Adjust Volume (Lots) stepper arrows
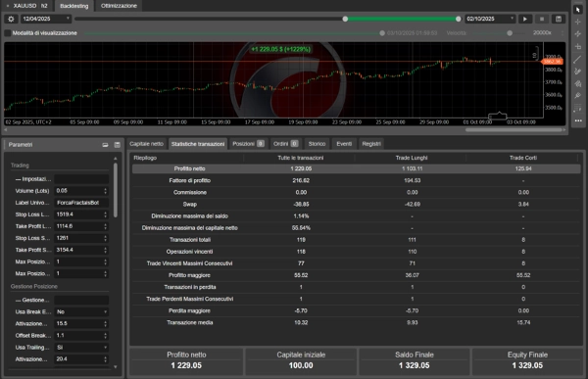 click(x=106, y=191)
